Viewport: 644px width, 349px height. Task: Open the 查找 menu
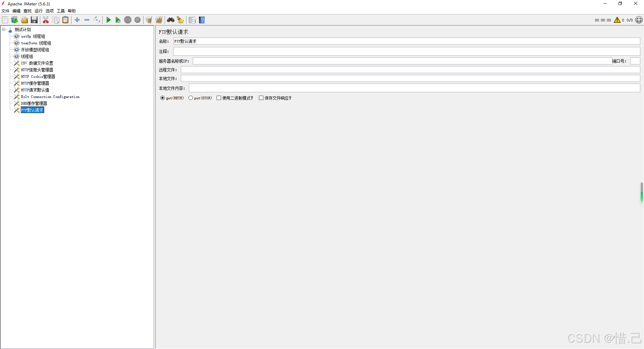tap(28, 11)
